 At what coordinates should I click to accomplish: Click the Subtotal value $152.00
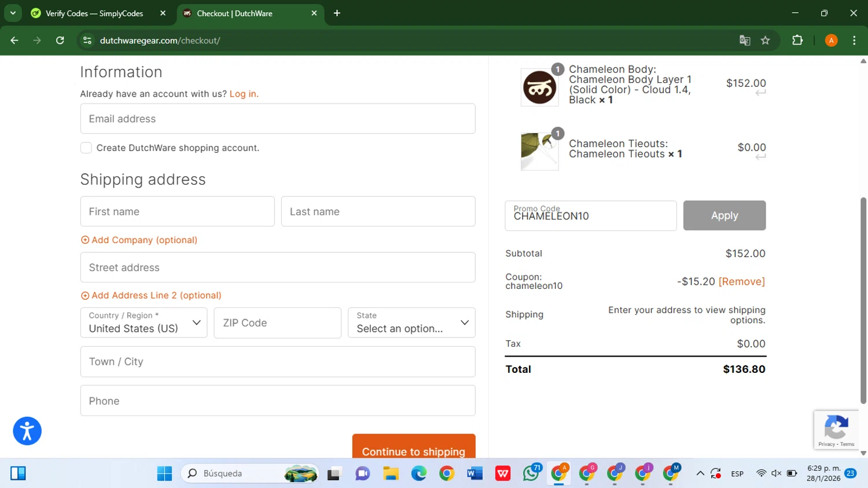[745, 254]
